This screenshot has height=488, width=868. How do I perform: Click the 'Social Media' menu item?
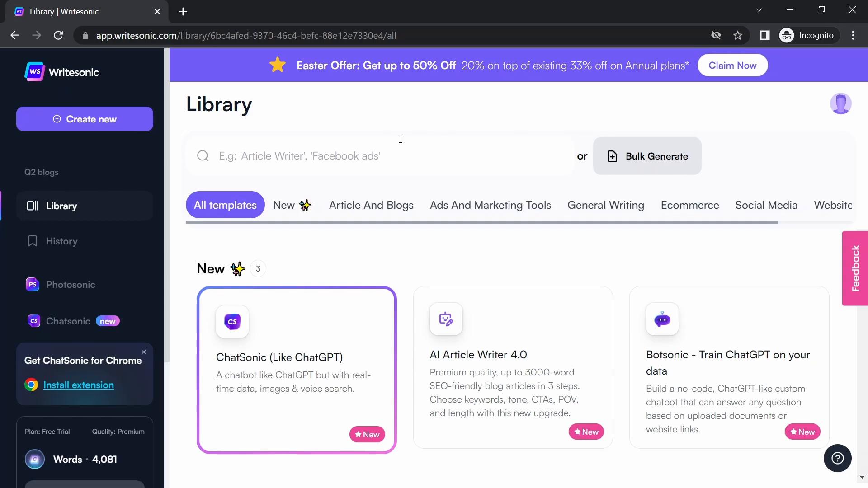point(767,205)
